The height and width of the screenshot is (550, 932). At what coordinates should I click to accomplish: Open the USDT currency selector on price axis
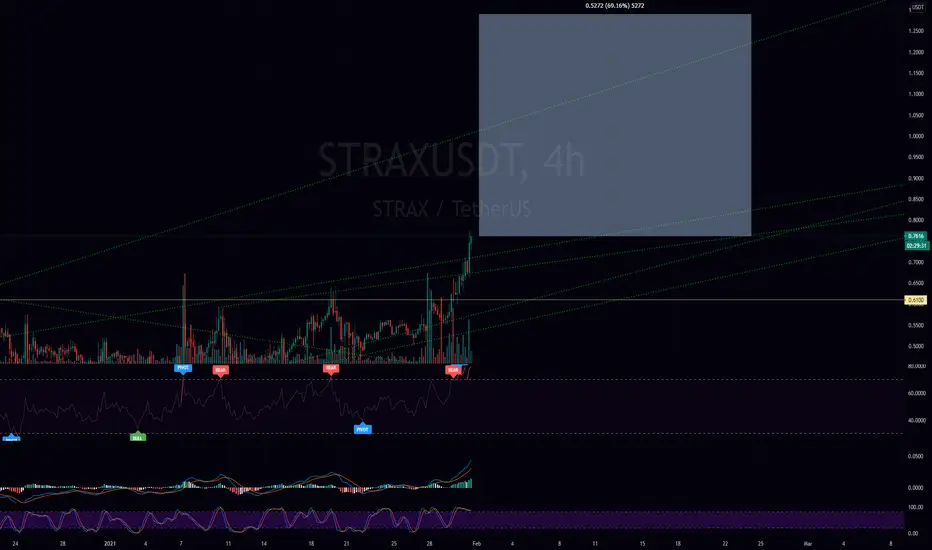[918, 8]
